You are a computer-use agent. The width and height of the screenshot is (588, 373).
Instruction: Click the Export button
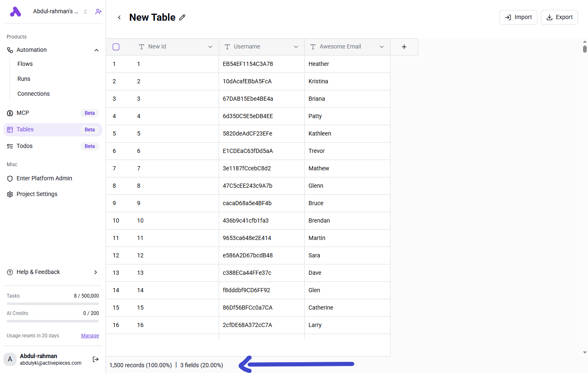559,17
